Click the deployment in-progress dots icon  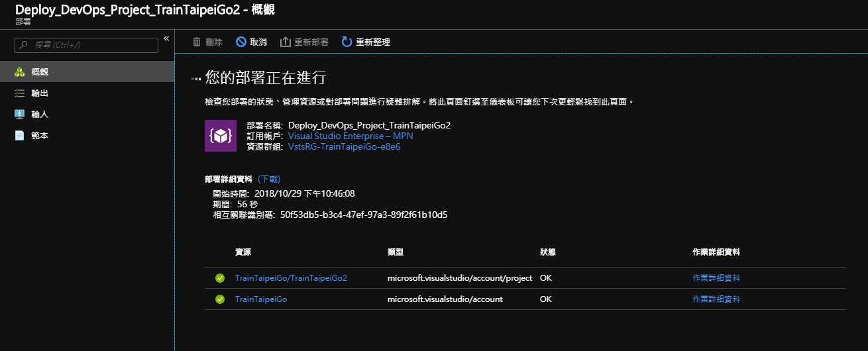[196, 79]
